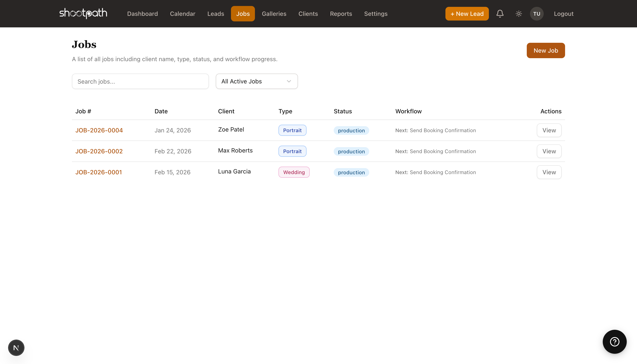637x364 pixels.
Task: Open the Galleries nav item
Action: tap(274, 14)
